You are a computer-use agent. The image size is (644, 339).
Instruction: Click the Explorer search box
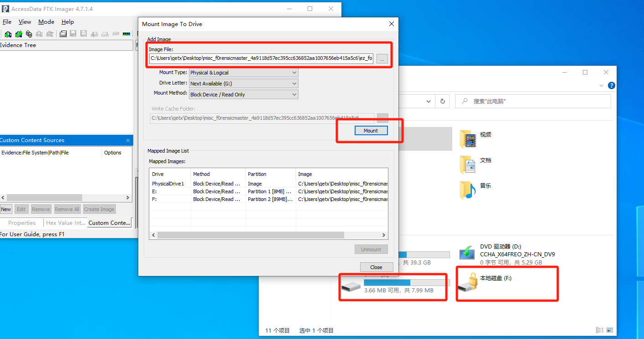[x=533, y=101]
